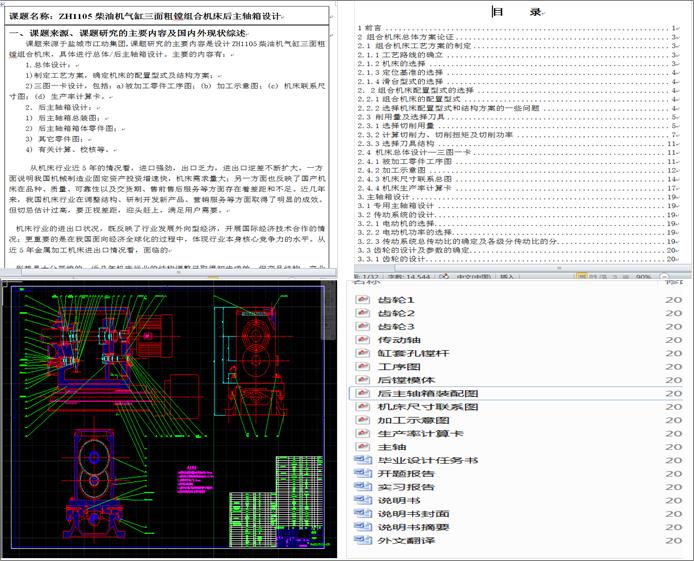The width and height of the screenshot is (694, 561).
Task: Click the 90% zoom level in status bar
Action: point(643,277)
